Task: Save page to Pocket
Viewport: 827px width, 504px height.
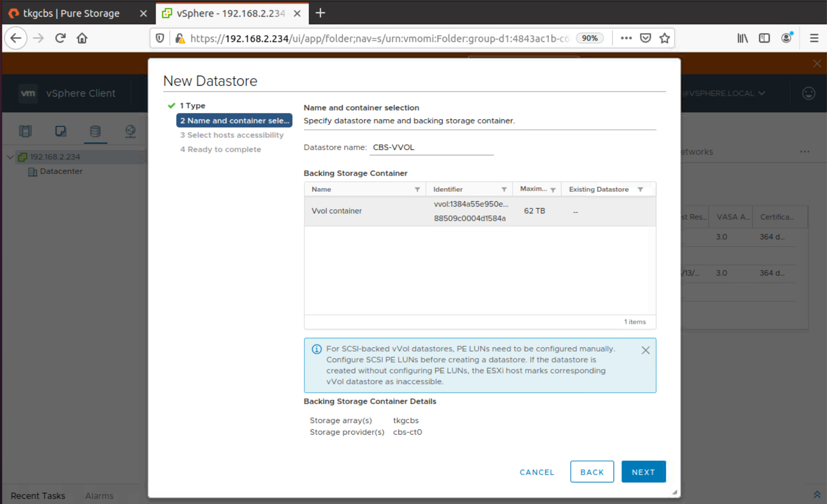Action: [646, 38]
